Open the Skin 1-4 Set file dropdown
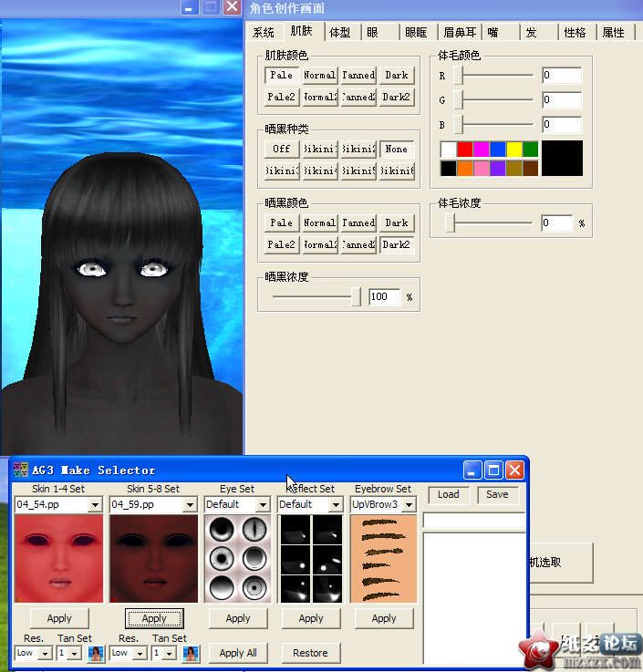This screenshot has width=643, height=672. click(x=95, y=504)
